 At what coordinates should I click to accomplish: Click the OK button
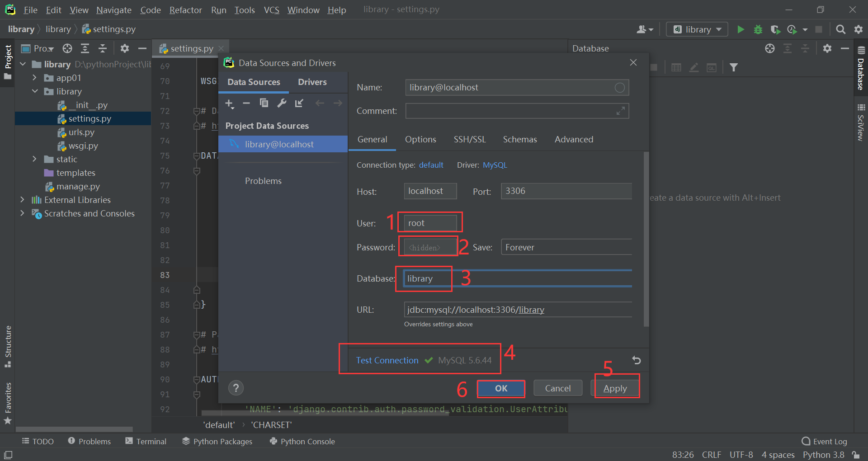coord(501,388)
